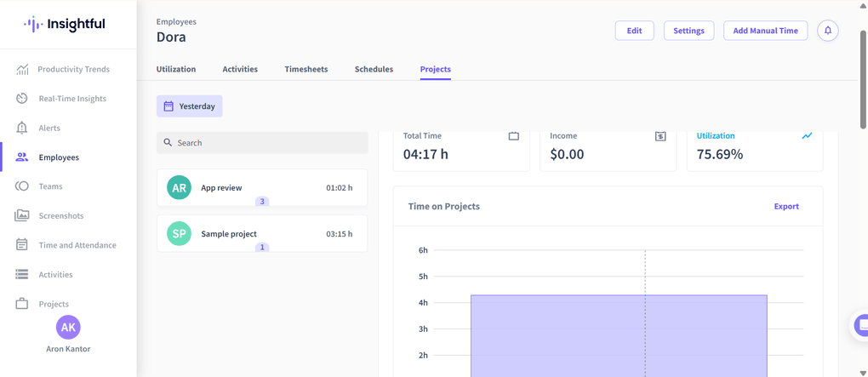Go to Real-Time Insights page
The height and width of the screenshot is (377, 868).
tap(72, 99)
